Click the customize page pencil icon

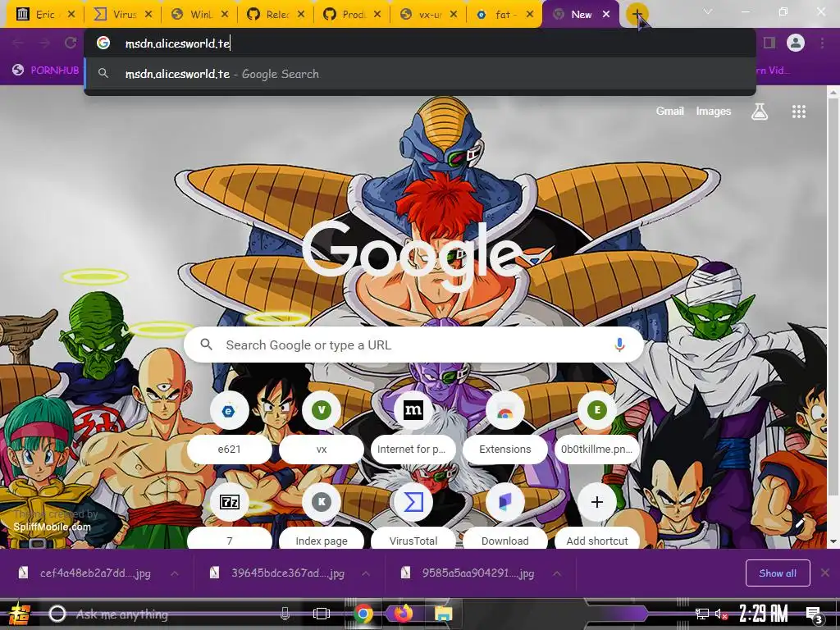click(801, 522)
